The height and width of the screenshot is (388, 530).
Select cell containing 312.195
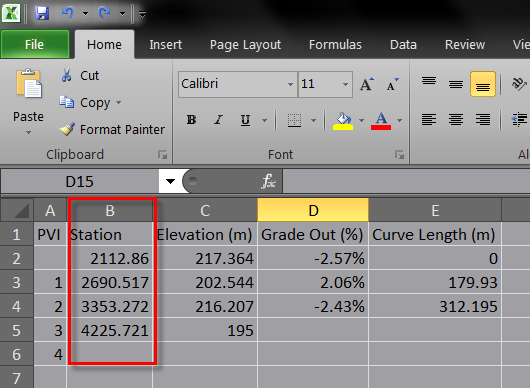435,306
